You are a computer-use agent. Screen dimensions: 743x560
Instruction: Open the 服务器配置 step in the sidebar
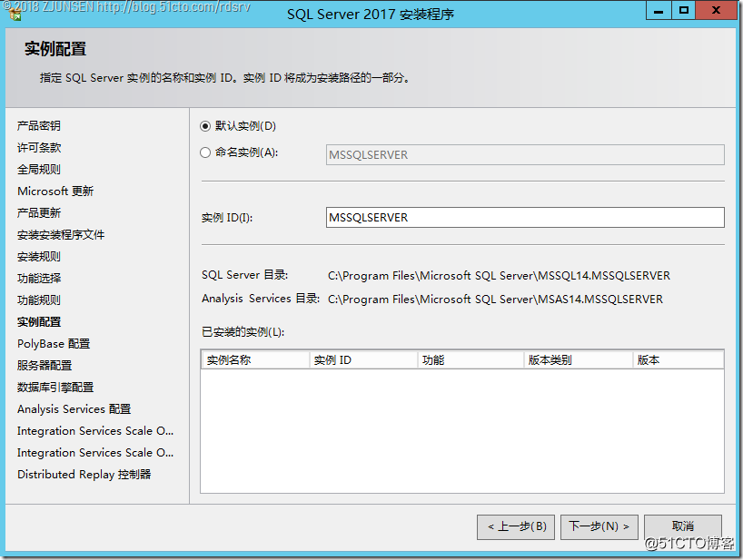click(x=45, y=366)
